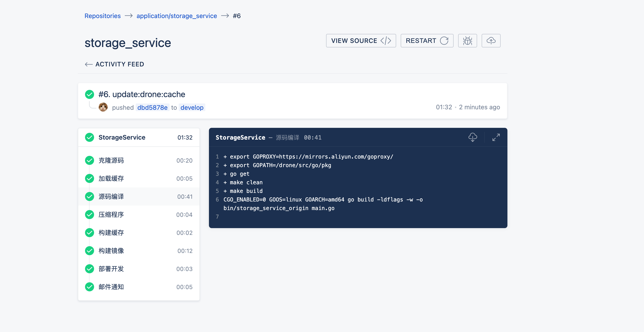Click the cloud upload promote button
This screenshot has height=332, width=644.
pyautogui.click(x=491, y=41)
